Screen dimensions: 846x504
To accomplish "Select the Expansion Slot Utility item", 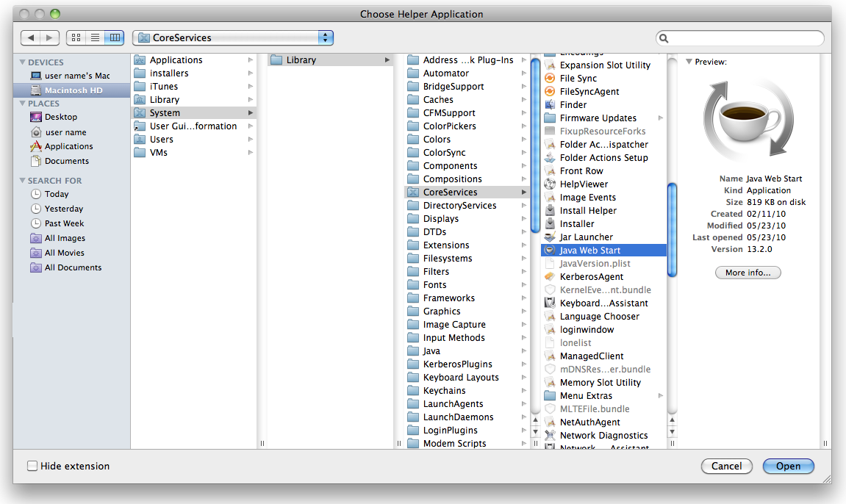I will click(x=603, y=65).
